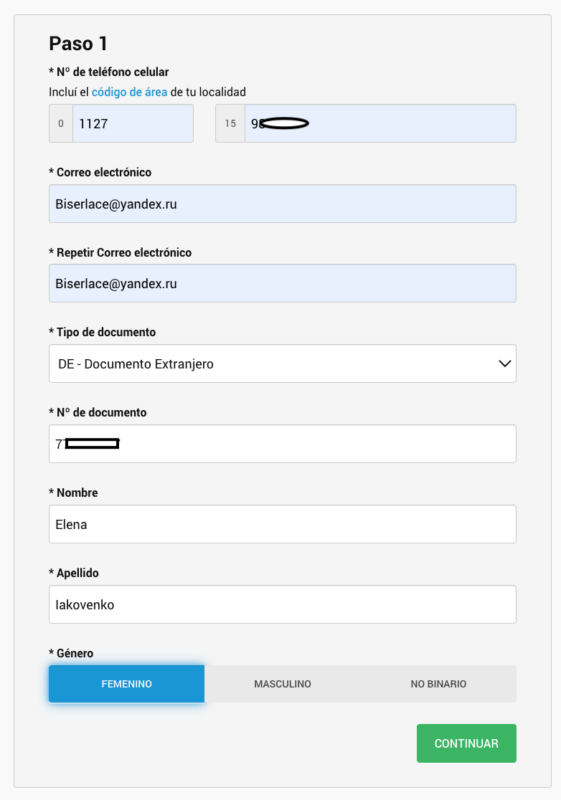Select the FEMENINO gender option
This screenshot has width=561, height=800.
point(126,684)
